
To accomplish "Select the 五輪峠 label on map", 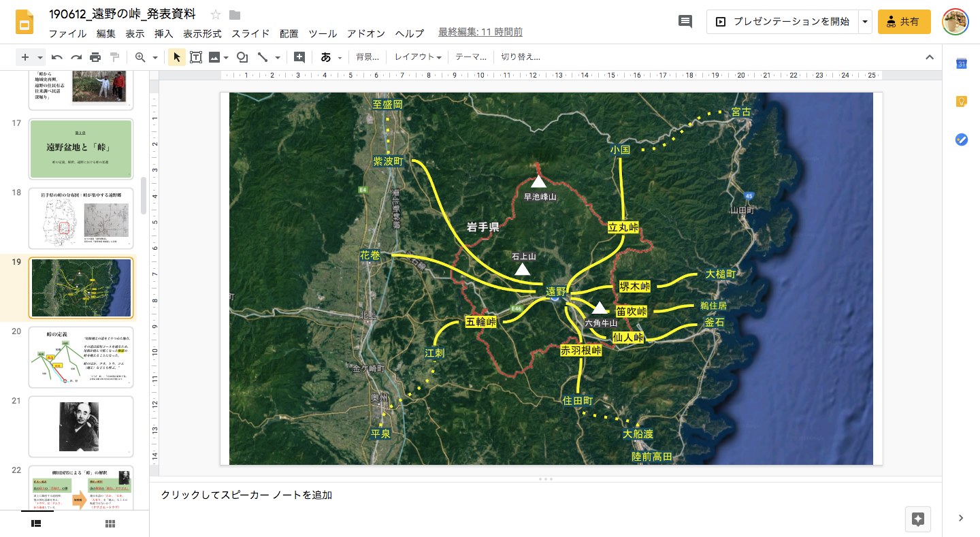I will (x=481, y=322).
